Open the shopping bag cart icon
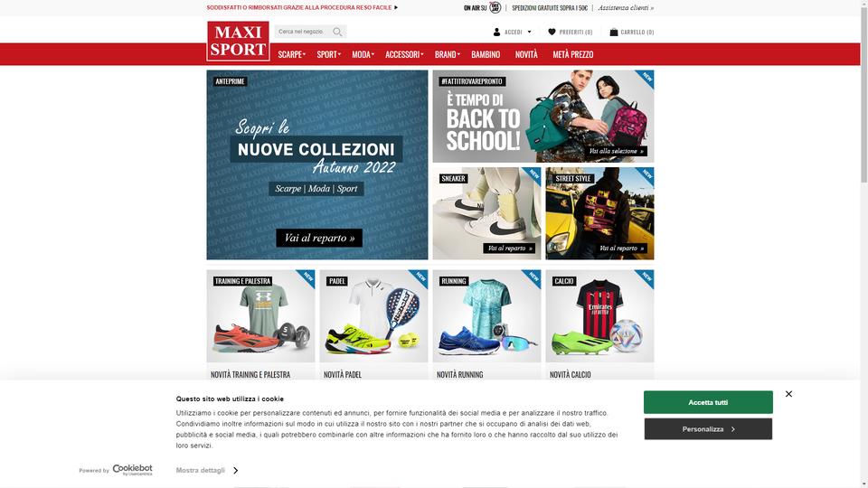 [x=613, y=33]
